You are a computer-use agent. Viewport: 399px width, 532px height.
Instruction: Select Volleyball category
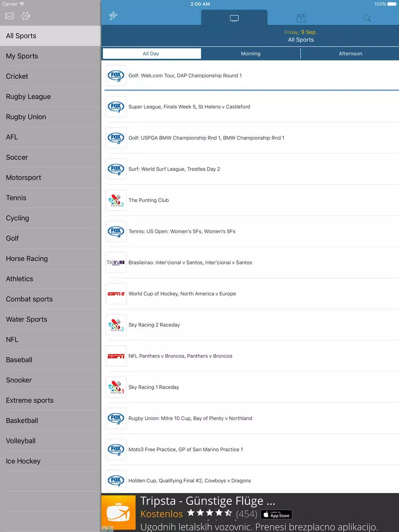[50, 441]
